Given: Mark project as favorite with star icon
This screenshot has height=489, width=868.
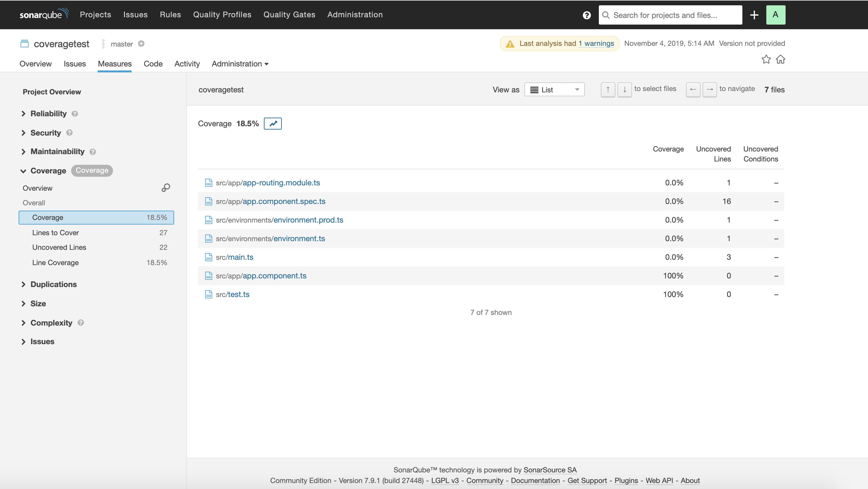Looking at the screenshot, I should click(766, 59).
